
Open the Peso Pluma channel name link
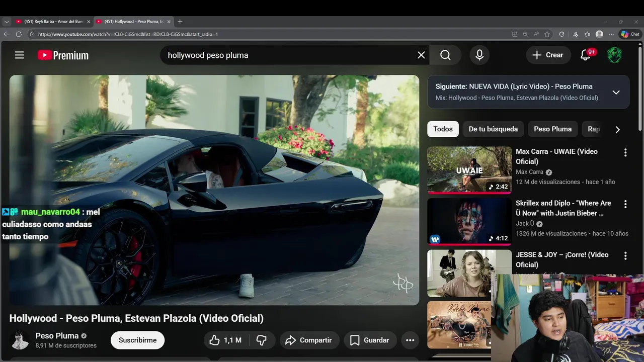[57, 336]
